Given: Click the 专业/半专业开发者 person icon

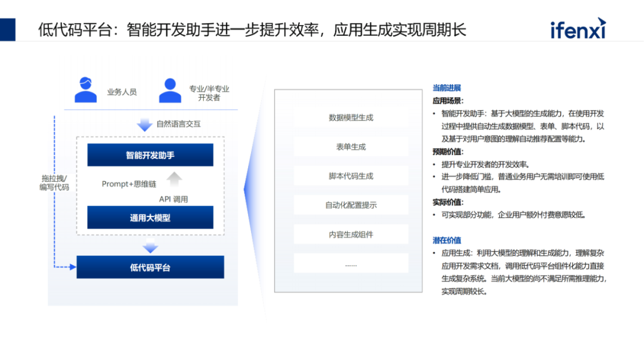Looking at the screenshot, I should [170, 91].
